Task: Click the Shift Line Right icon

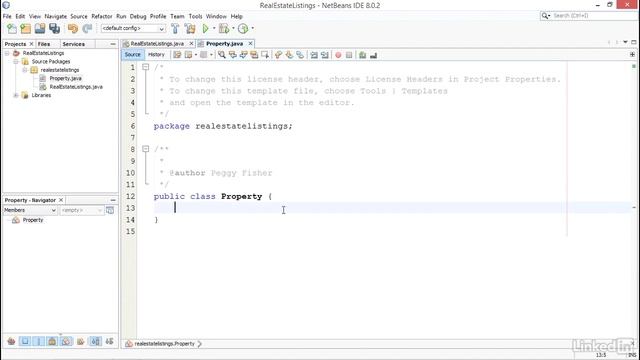Action: (x=325, y=55)
